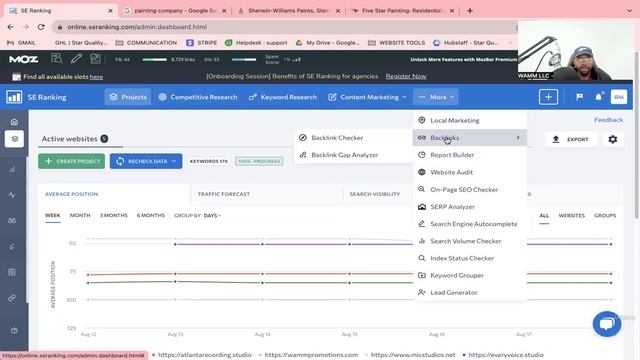This screenshot has width=640, height=360.
Task: Filter chart by Websites
Action: (x=571, y=215)
